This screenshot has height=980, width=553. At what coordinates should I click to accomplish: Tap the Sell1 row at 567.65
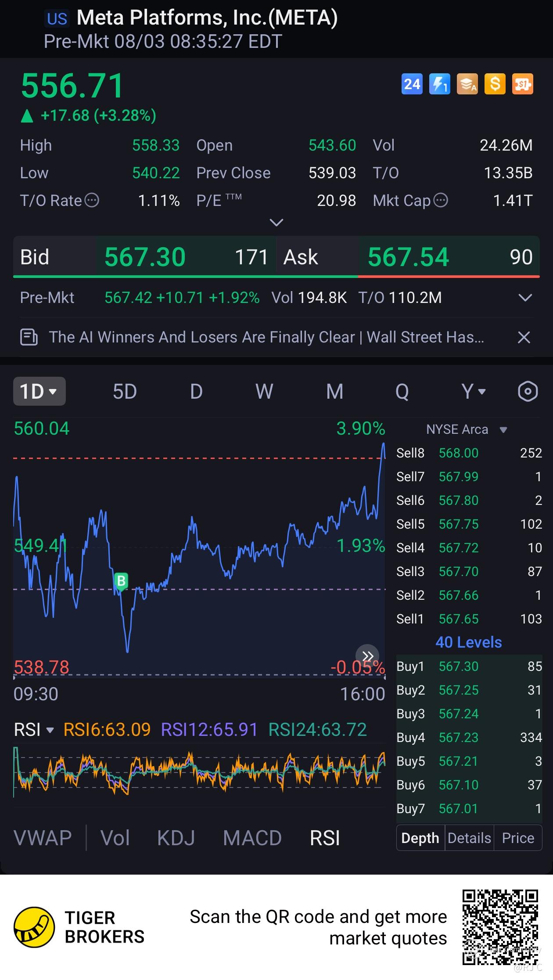pos(469,619)
